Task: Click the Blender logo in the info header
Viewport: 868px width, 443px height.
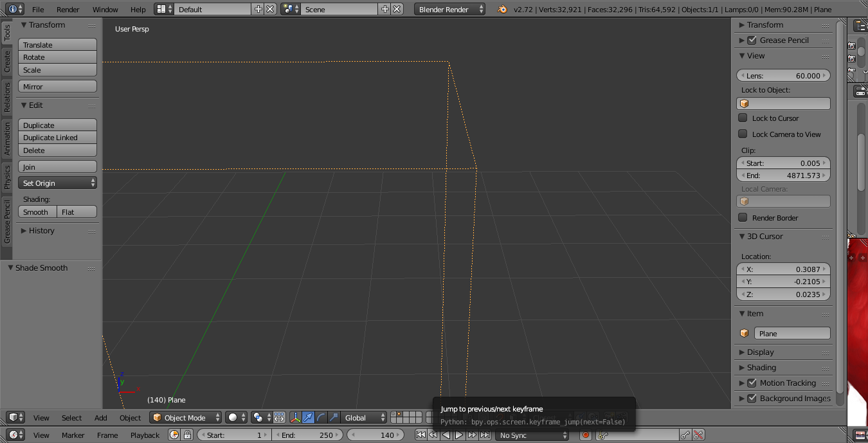Action: pos(502,9)
